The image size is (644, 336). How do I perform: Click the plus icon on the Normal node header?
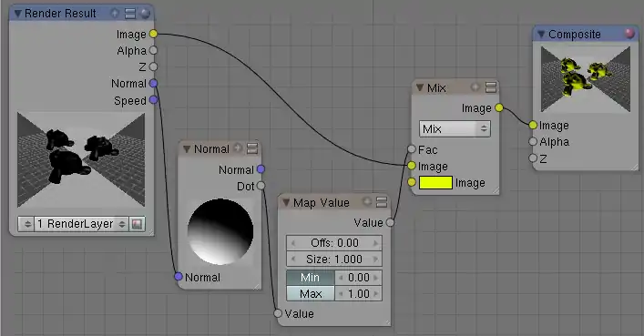238,148
